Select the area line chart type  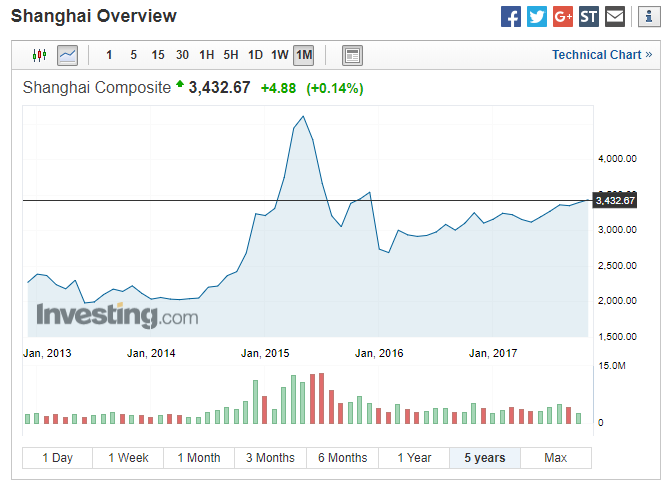(x=67, y=55)
